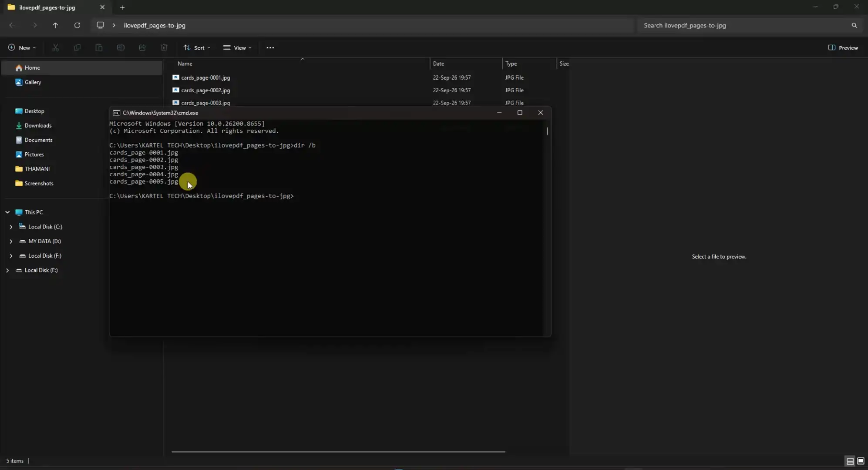Go back with the back arrow

[12, 25]
